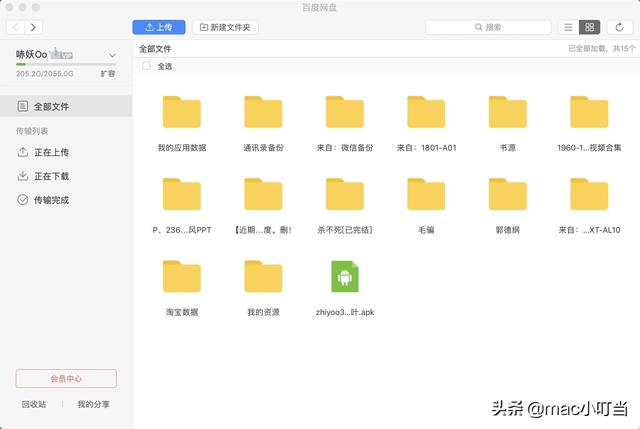The height and width of the screenshot is (429, 640).
Task: Click the 全部文件 breadcrumb path
Action: coord(155,49)
